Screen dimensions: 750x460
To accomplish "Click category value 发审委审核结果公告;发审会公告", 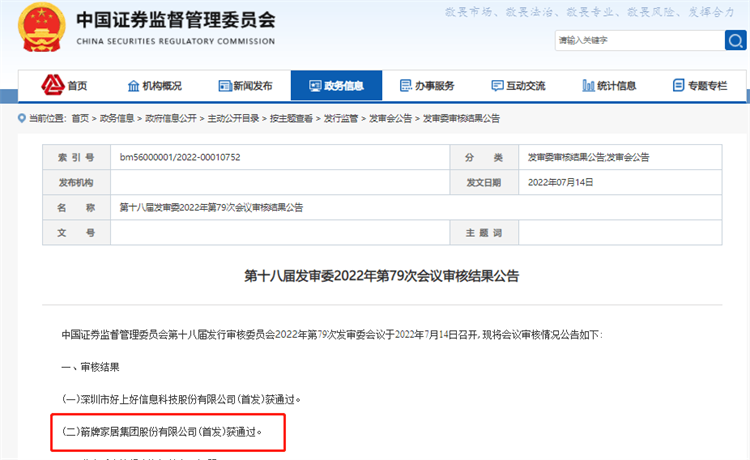I will pyautogui.click(x=588, y=157).
